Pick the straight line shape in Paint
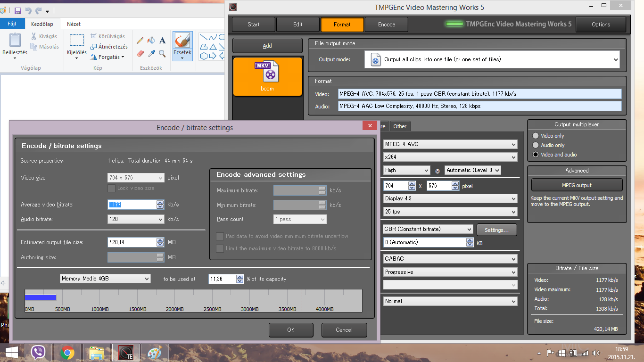The image size is (644, 362). pyautogui.click(x=204, y=37)
